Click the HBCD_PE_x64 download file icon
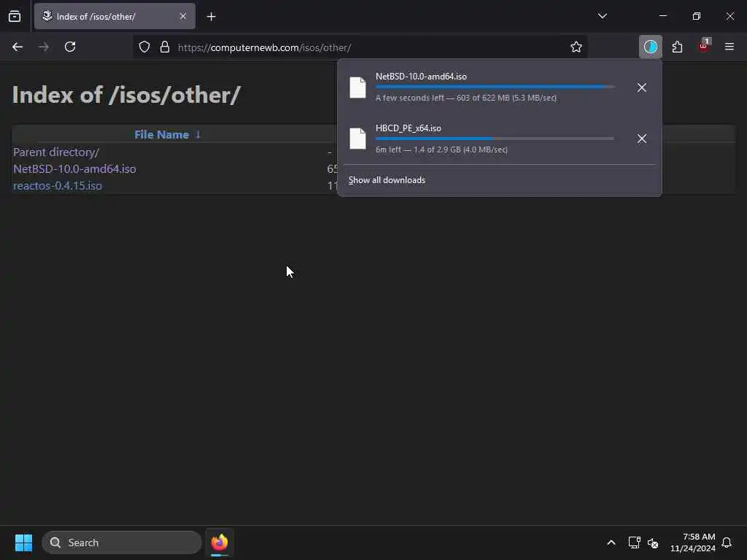Image resolution: width=747 pixels, height=560 pixels. click(357, 139)
